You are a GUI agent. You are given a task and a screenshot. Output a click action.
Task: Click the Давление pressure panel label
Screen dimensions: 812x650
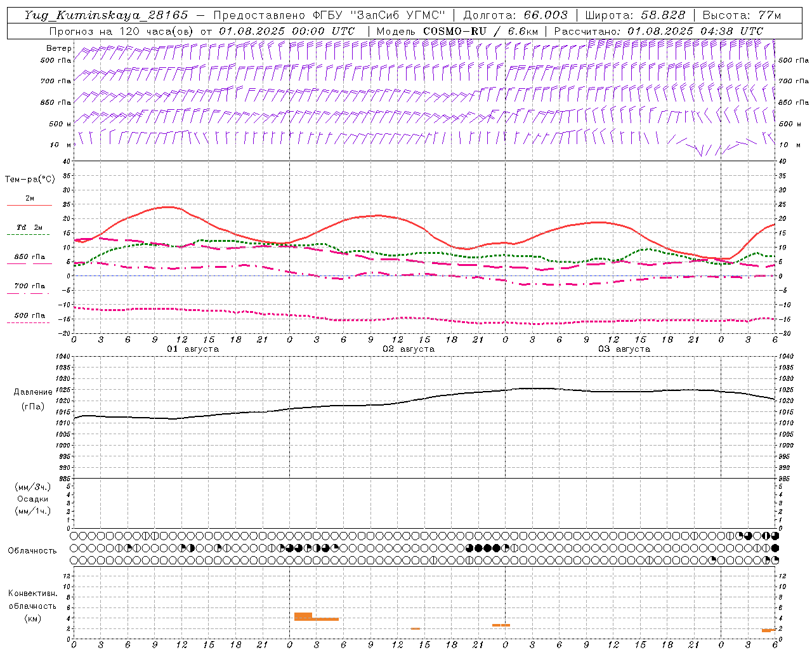tap(33, 392)
